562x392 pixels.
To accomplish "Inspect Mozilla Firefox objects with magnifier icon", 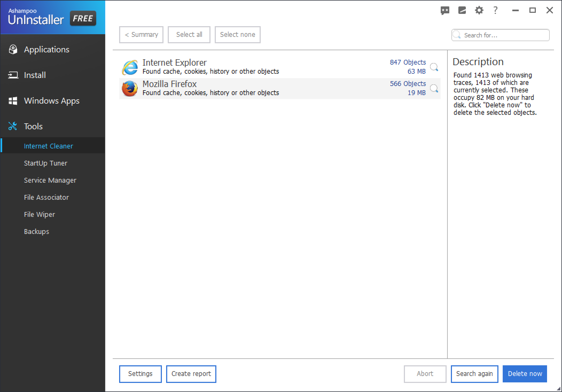I will tap(434, 88).
